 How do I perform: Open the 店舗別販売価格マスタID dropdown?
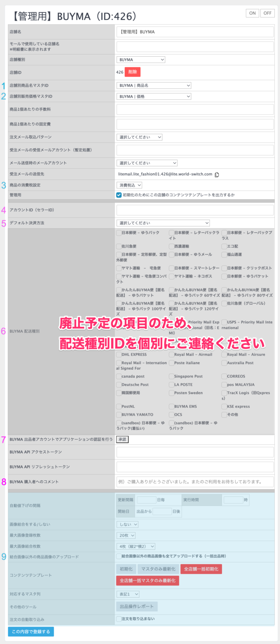(154, 97)
